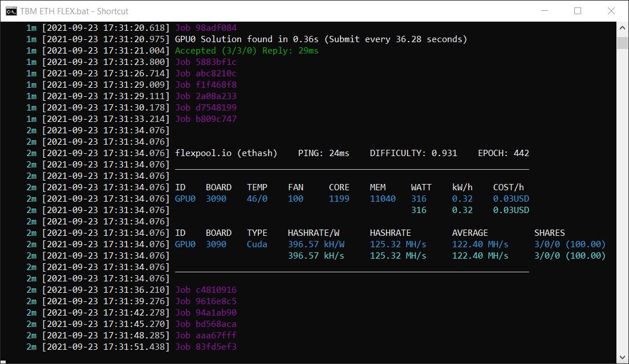Click the text 'Job c4810916'
Viewport: 629px width, 364px height.
tap(206, 290)
